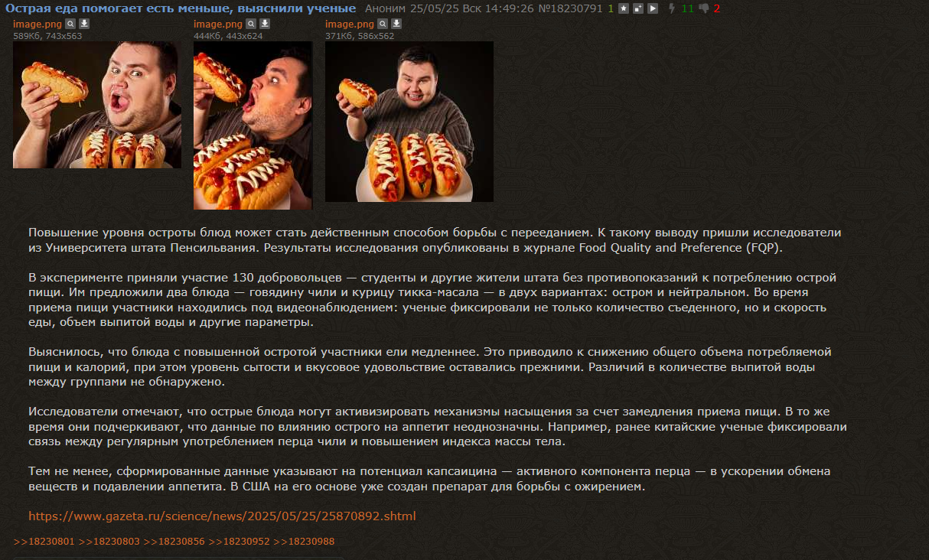Screen dimensions: 929x560
Task: Go to reply >>18230856
Action: coord(174,542)
